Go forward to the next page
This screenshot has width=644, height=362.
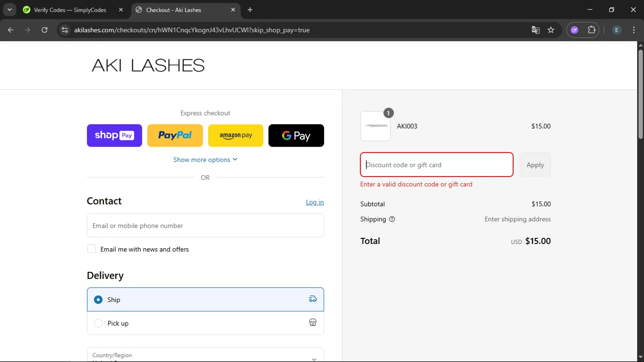point(27,30)
